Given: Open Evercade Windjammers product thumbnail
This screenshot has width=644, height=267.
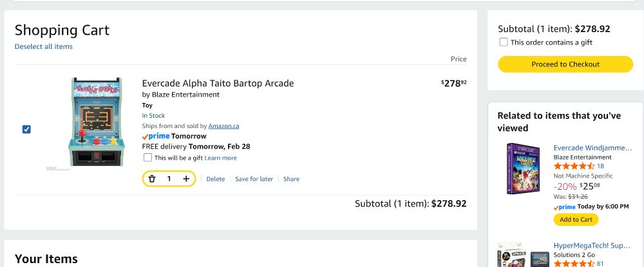Looking at the screenshot, I should click(522, 169).
